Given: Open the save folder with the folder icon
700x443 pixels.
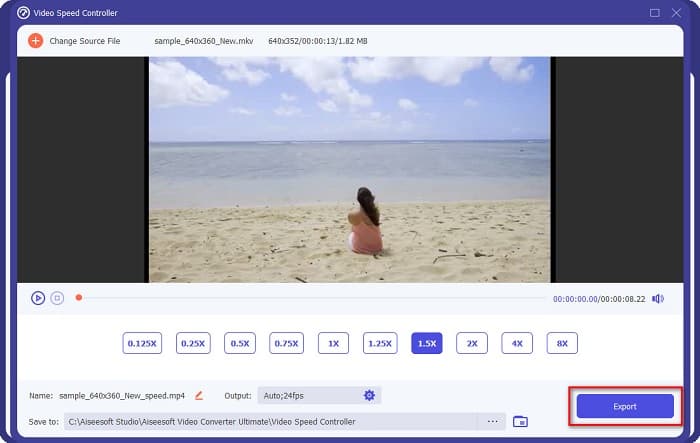Looking at the screenshot, I should [520, 421].
